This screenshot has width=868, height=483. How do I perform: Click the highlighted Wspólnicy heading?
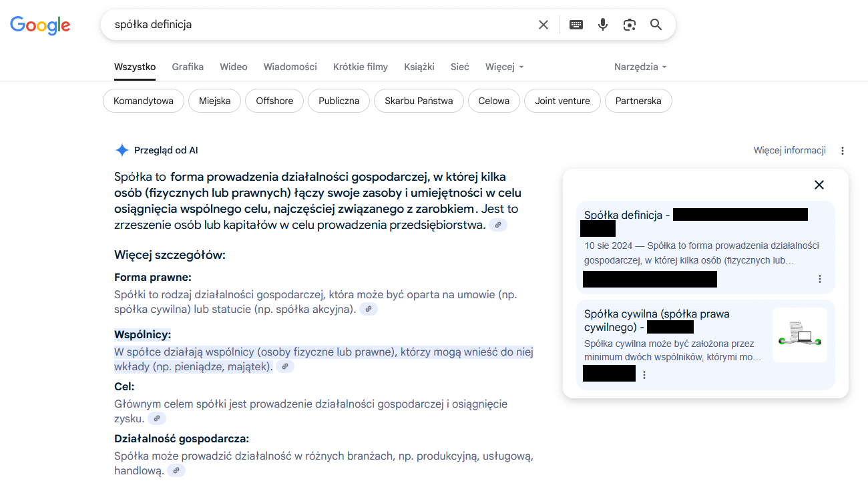tap(143, 334)
